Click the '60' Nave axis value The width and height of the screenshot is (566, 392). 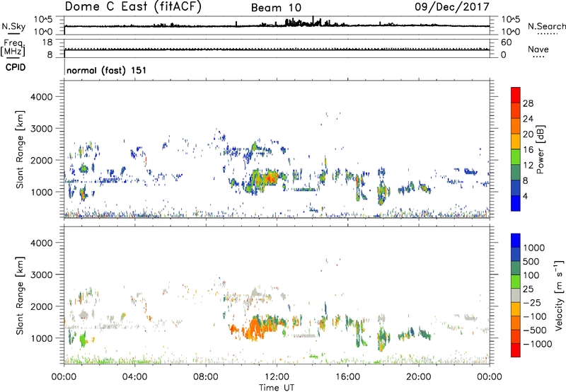click(506, 42)
